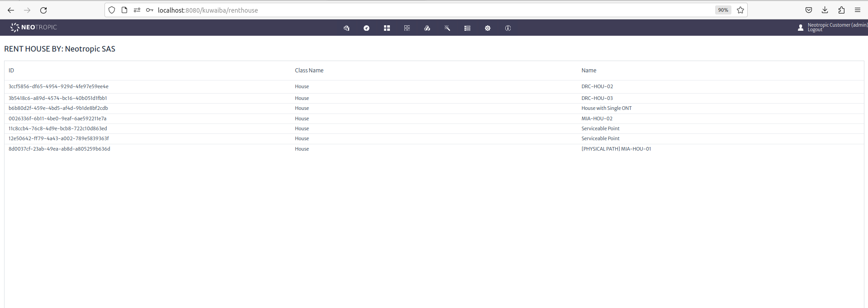The height and width of the screenshot is (308, 868).
Task: Select ID b6b80d2f-459e-4bd5-af4d-9b1de8bf2cdb
Action: (58, 108)
